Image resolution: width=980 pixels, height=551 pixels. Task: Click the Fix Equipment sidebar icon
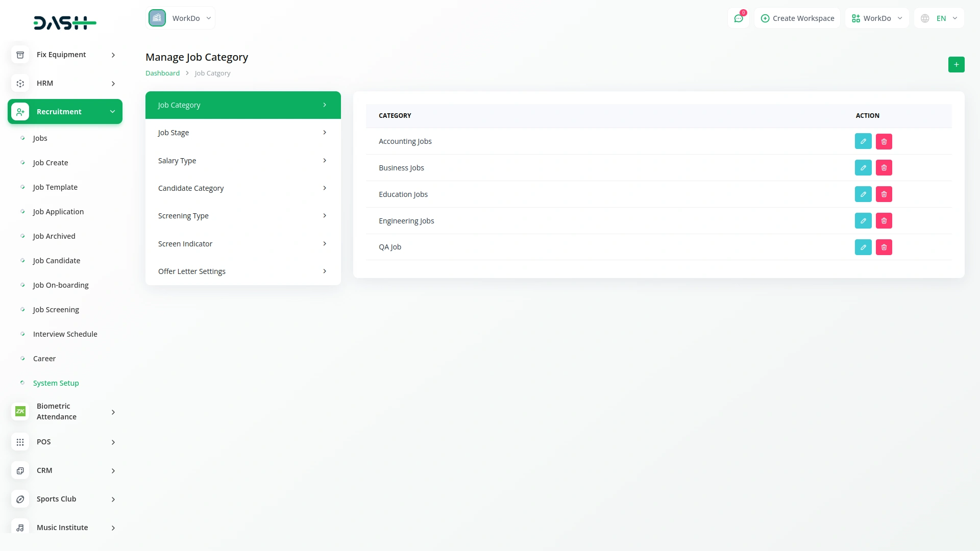(20, 55)
